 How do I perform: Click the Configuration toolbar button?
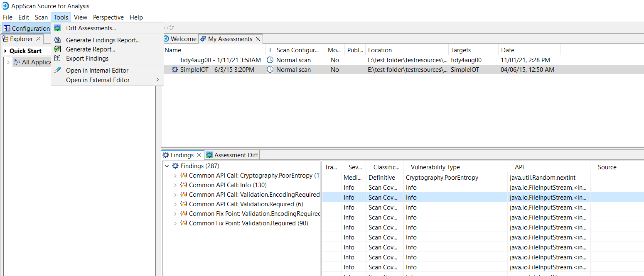[x=26, y=29]
